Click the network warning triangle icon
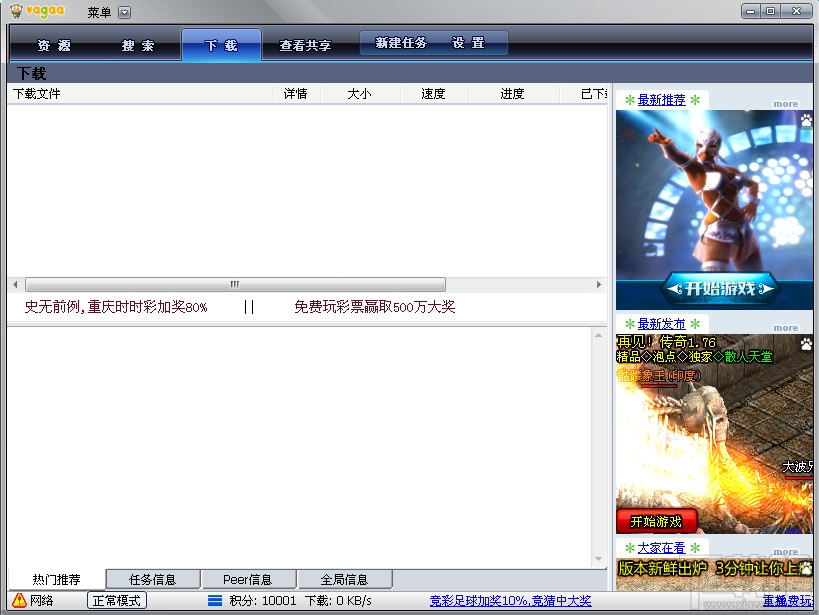Image resolution: width=819 pixels, height=615 pixels. tap(19, 600)
